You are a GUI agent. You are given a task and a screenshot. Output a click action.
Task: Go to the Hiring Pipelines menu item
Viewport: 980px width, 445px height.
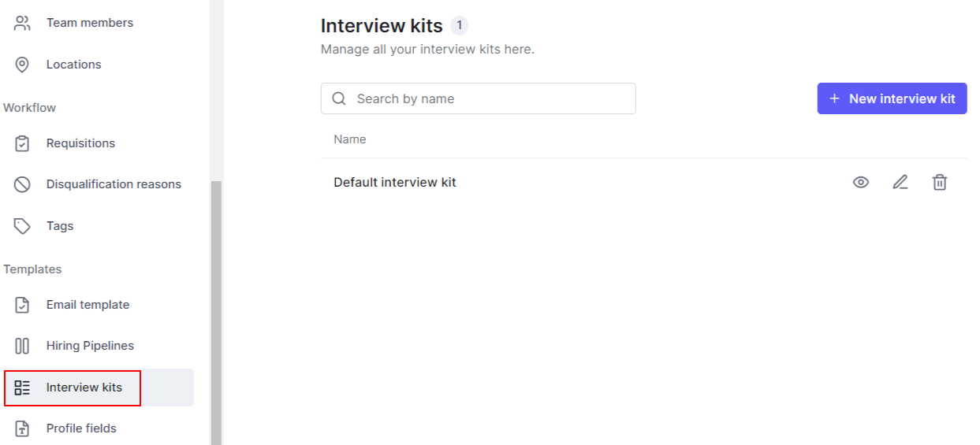coord(90,346)
